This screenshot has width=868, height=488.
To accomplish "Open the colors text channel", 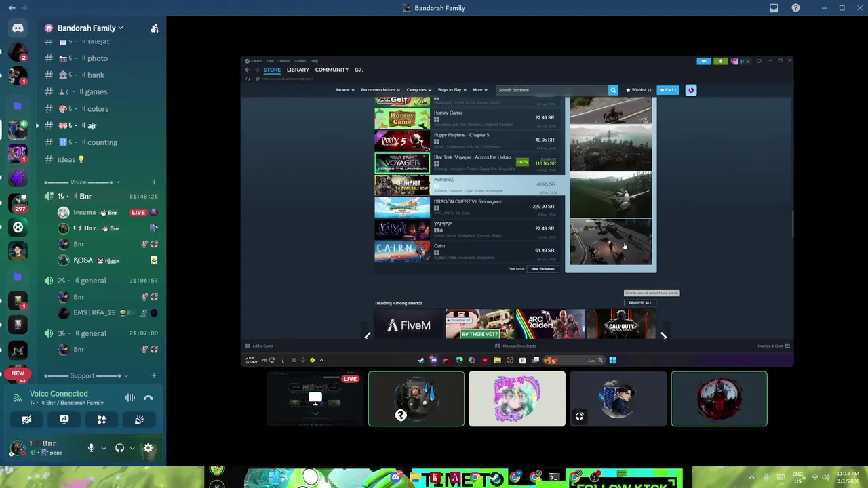I will click(x=102, y=109).
